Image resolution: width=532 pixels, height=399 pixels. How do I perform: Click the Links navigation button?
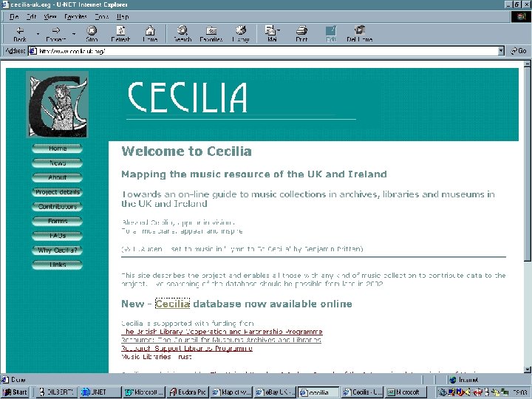pyautogui.click(x=58, y=265)
